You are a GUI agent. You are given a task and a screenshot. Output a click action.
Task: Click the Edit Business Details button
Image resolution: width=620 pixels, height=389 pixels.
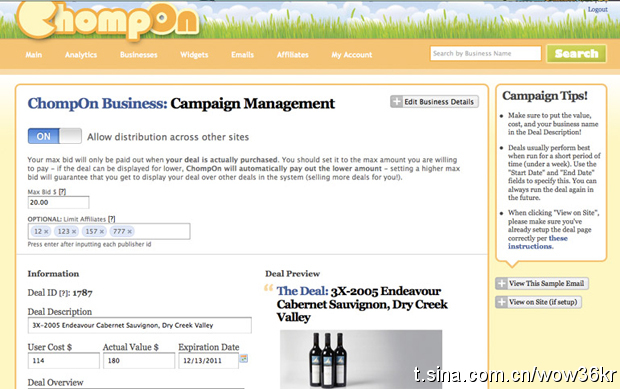[x=435, y=102]
